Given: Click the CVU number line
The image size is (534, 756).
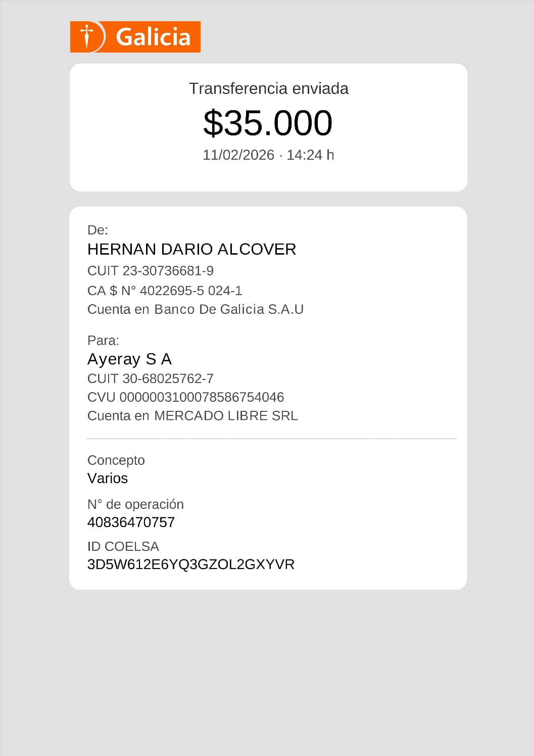Looking at the screenshot, I should (185, 397).
